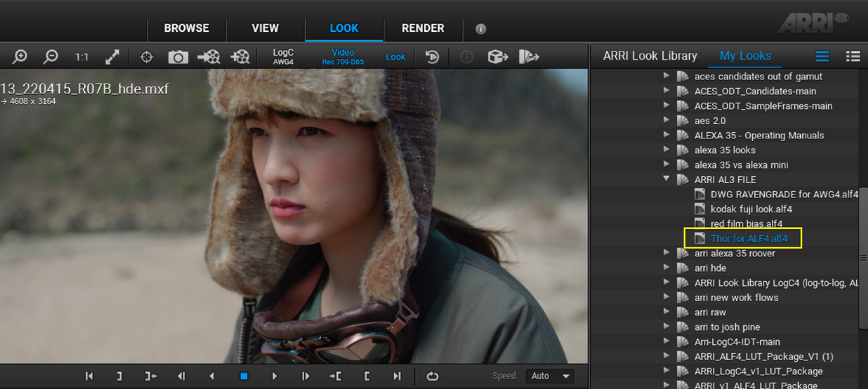Expand the ARRI Look Library LogC4 folder
Image resolution: width=868 pixels, height=389 pixels.
click(667, 283)
